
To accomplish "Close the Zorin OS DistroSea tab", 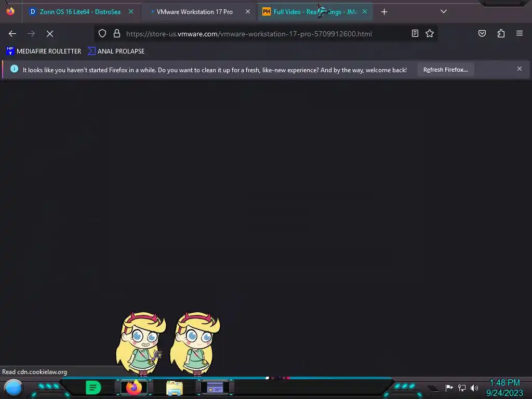I will (130, 11).
